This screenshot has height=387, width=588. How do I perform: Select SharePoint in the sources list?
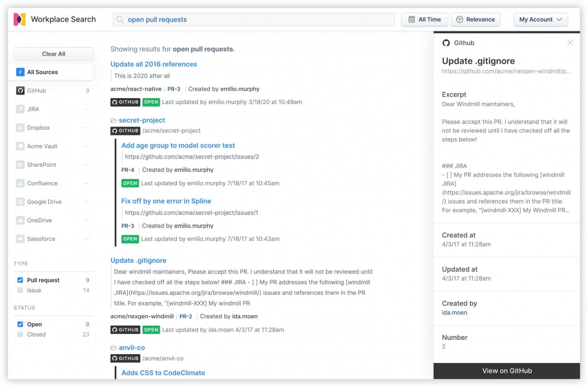coord(42,165)
